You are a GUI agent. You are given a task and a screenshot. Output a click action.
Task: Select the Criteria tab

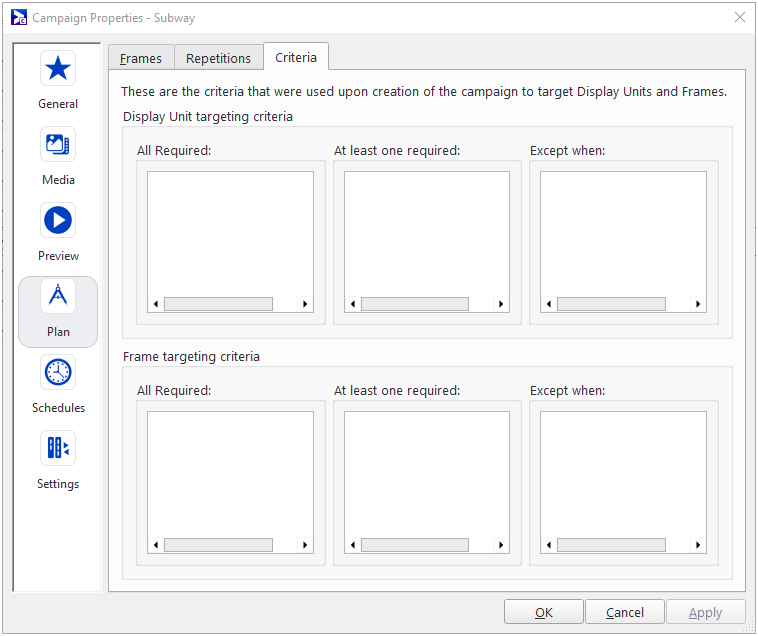click(x=296, y=57)
